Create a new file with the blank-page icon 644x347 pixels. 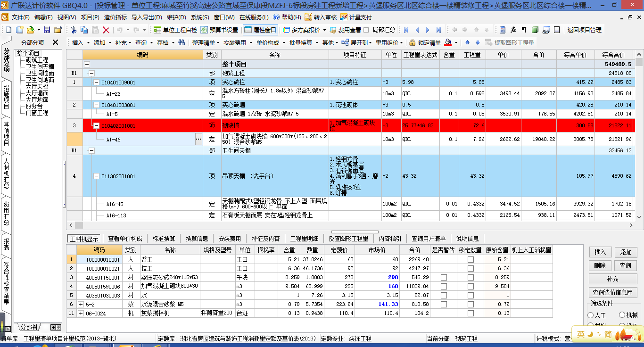[8, 30]
